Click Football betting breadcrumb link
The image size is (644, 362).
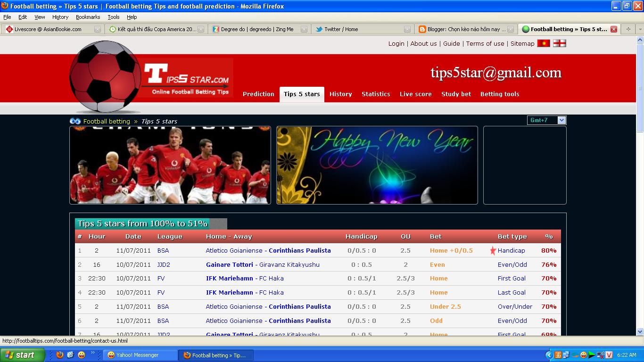107,121
